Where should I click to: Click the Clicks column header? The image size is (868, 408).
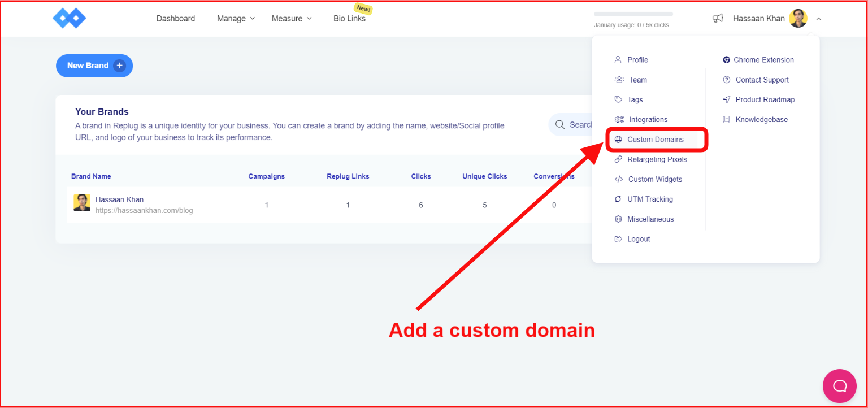point(421,176)
